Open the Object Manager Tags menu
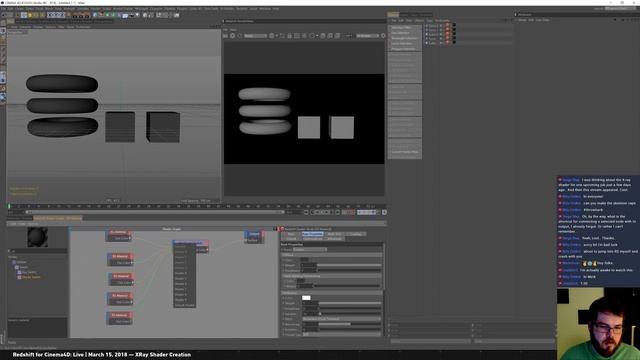 click(x=429, y=20)
